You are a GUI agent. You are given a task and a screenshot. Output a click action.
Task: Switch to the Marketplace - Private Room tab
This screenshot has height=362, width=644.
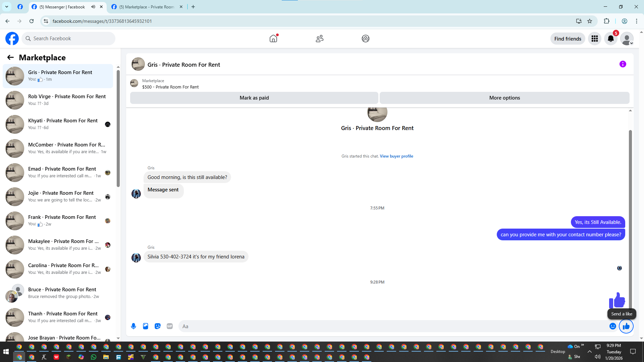tap(147, 7)
